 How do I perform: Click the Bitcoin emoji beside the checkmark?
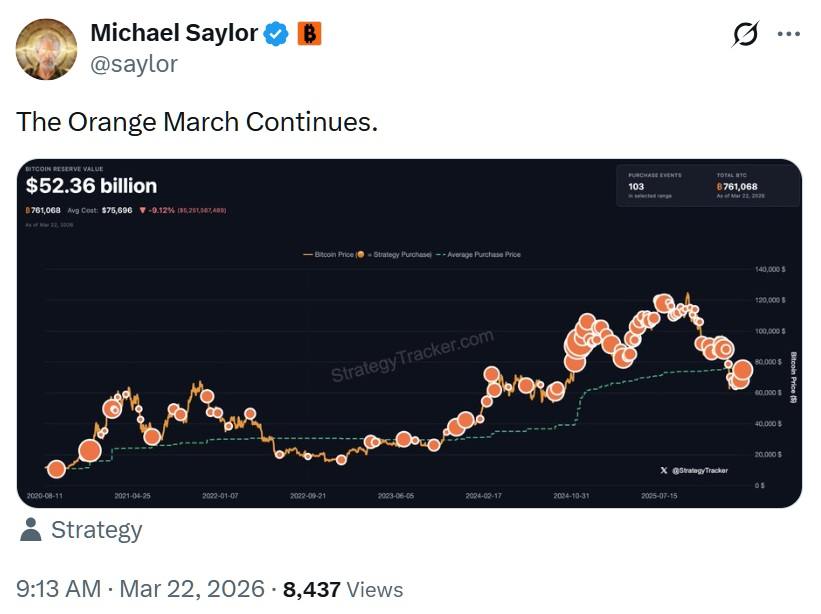(308, 32)
